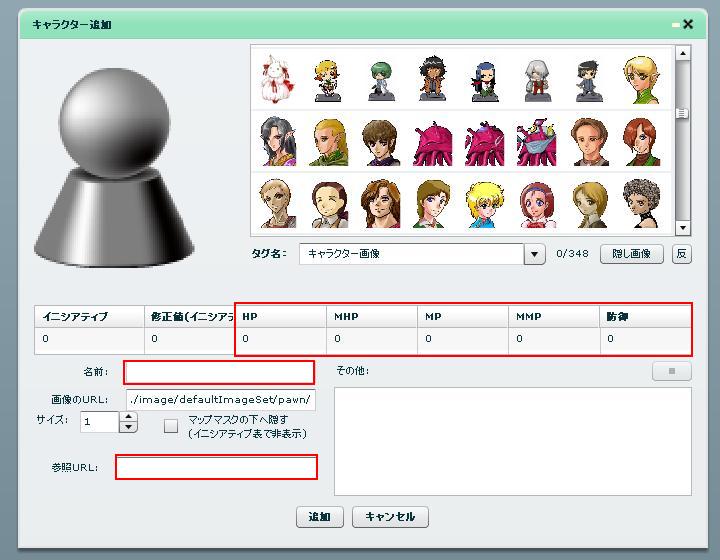Click the キャンセル button
Viewport: 720px width, 560px height.
(390, 517)
